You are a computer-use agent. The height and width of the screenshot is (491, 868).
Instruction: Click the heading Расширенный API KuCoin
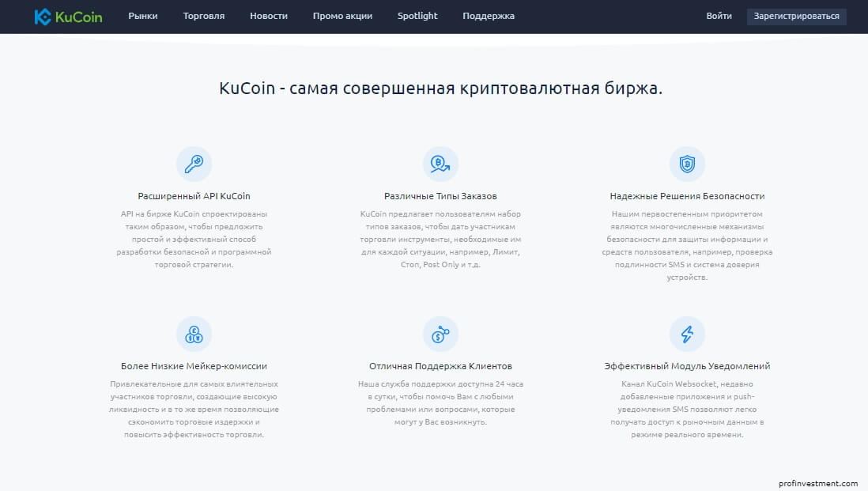194,196
